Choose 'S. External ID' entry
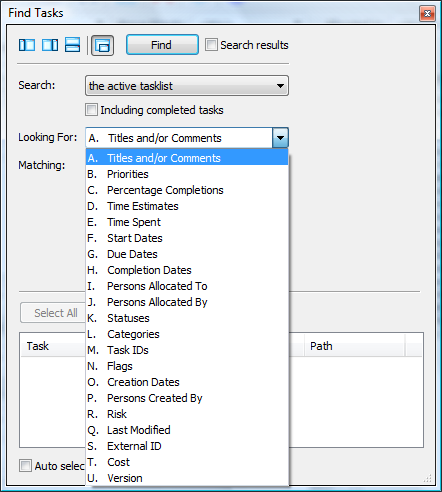This screenshot has width=442, height=492. click(187, 446)
